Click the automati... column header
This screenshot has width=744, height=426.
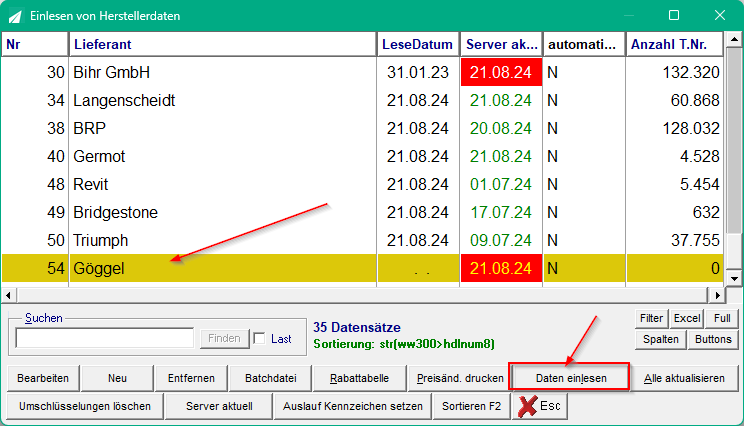pyautogui.click(x=584, y=44)
